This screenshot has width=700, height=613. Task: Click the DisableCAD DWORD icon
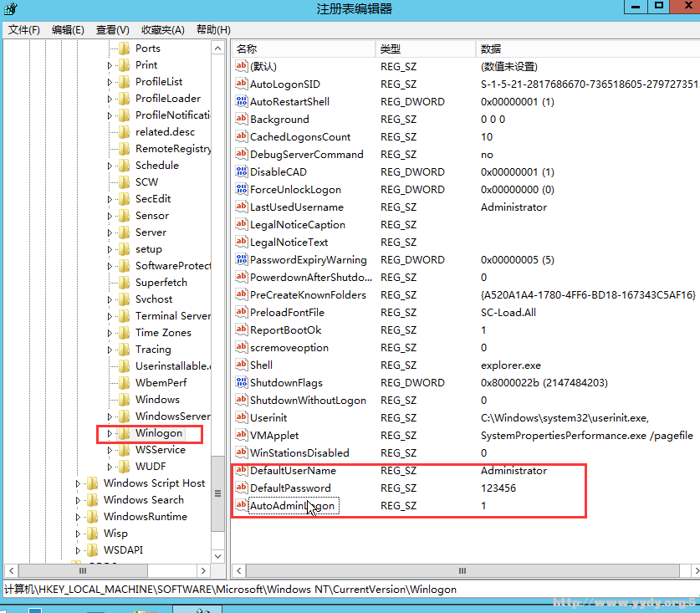click(241, 171)
